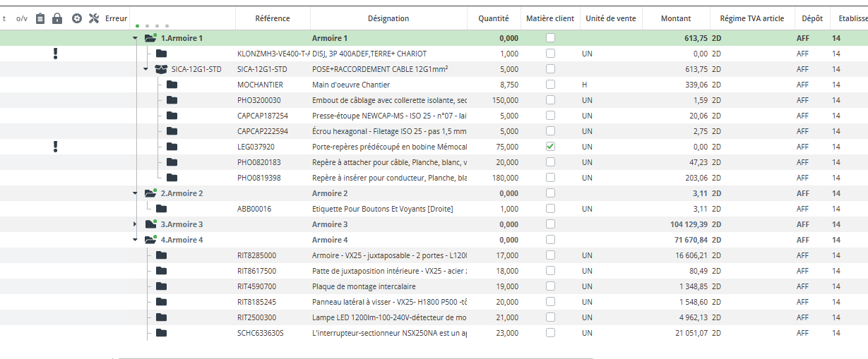Select the 3.Armoire 3 tree row
Screen dimensions: 868x359
[x=434, y=224]
